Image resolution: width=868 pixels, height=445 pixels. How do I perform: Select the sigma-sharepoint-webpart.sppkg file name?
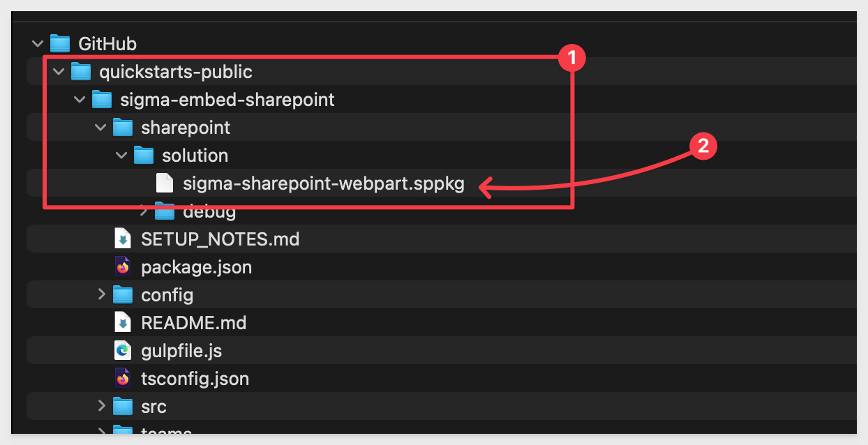[x=324, y=184]
